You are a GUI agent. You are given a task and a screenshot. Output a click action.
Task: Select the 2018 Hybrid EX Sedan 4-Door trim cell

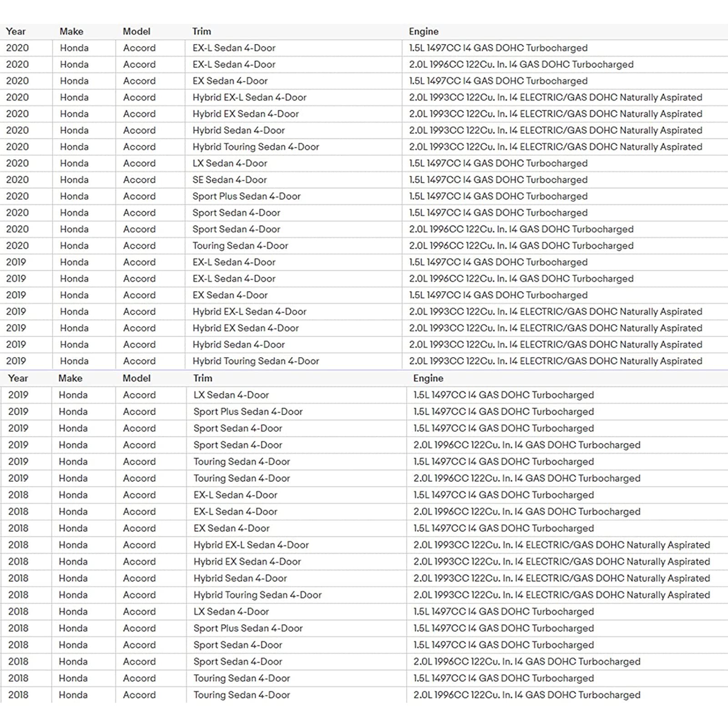pos(296,561)
